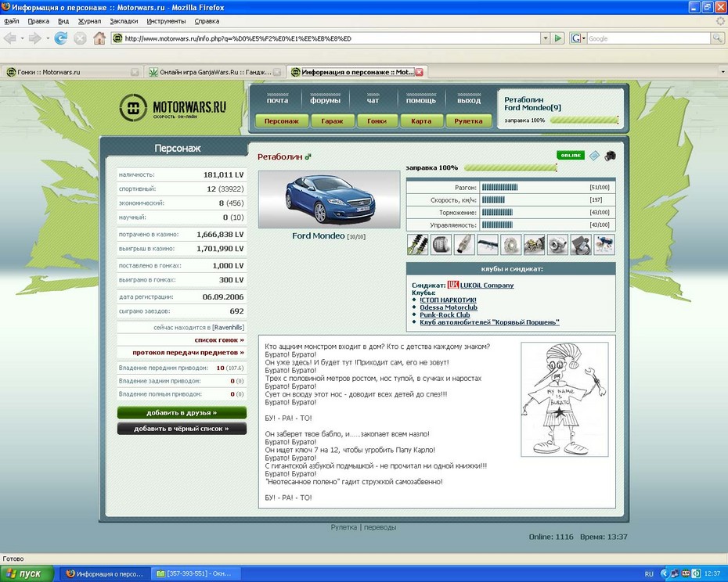
Task: Switch to the GanjaWars.Ru tab
Action: pos(214,72)
